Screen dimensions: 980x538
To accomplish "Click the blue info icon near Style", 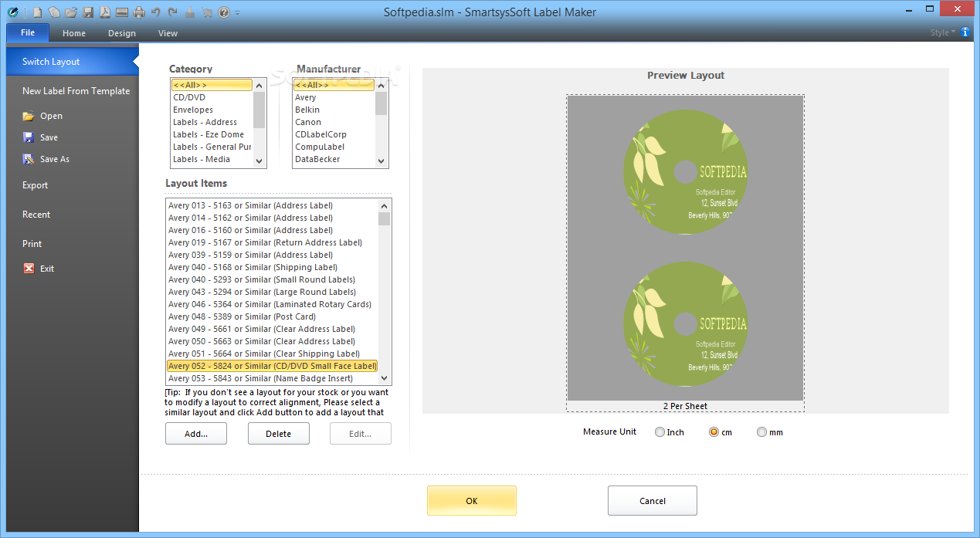I will click(965, 32).
